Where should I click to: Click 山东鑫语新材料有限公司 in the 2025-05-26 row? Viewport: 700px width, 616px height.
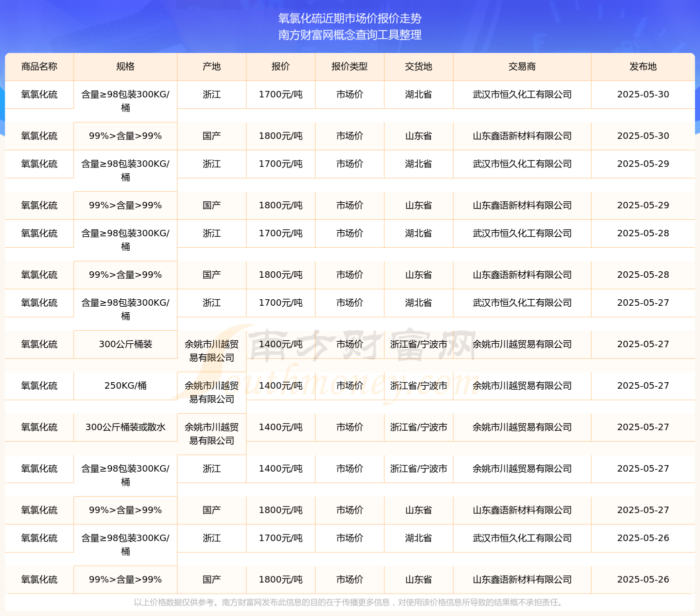point(522,580)
